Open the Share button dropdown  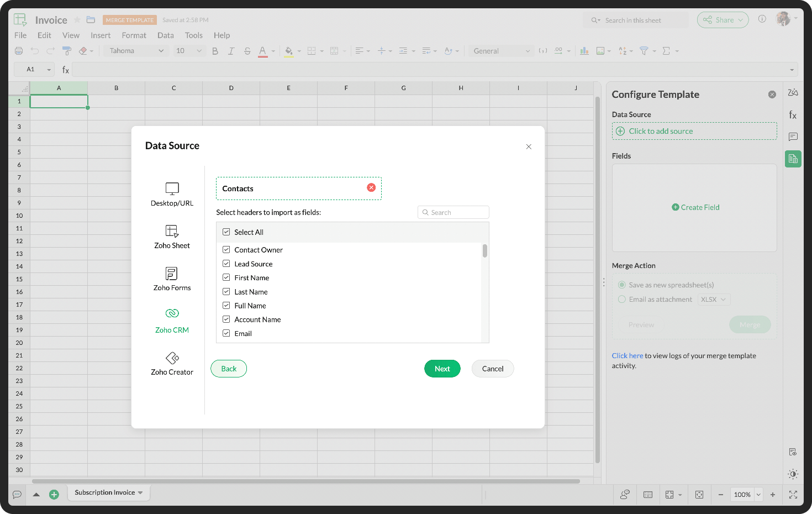(740, 20)
